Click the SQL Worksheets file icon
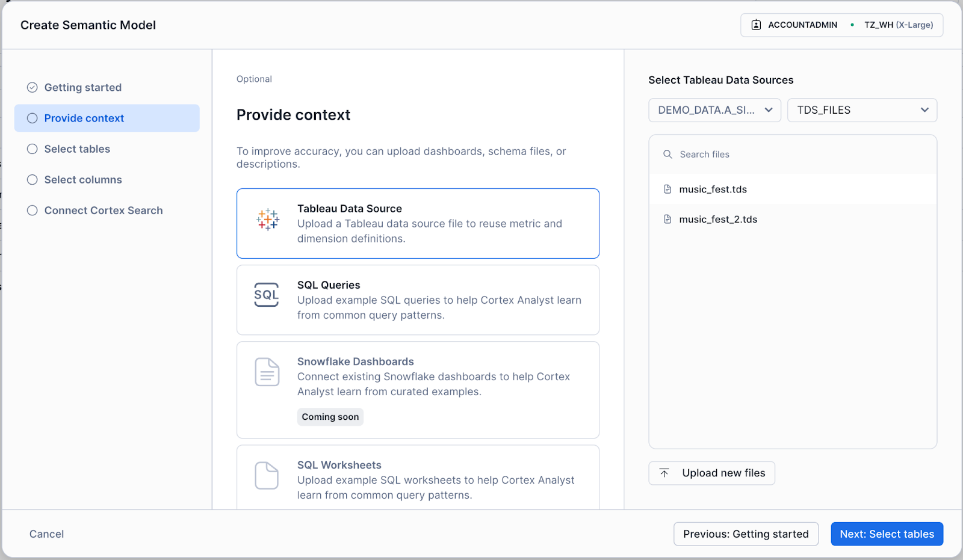This screenshot has width=963, height=560. tap(267, 476)
